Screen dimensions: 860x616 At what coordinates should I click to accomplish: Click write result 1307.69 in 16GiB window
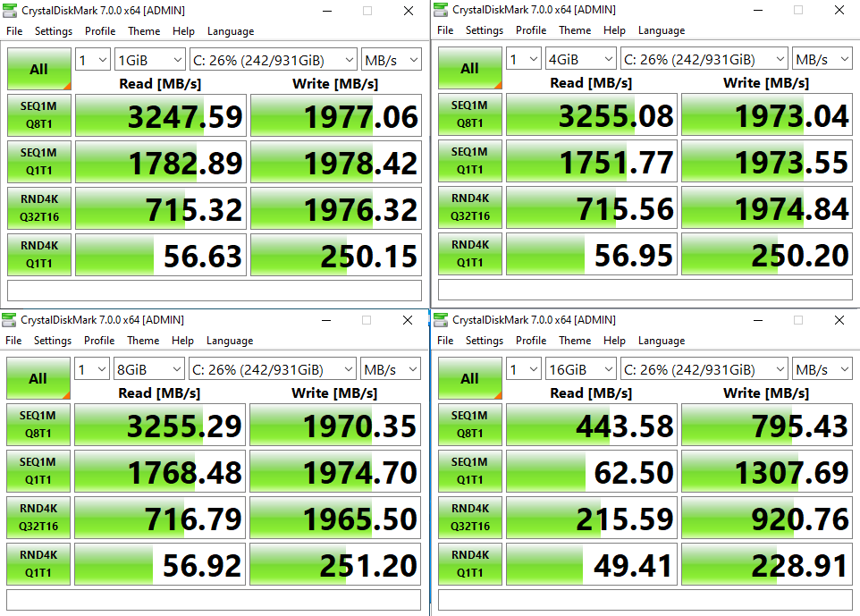[767, 471]
